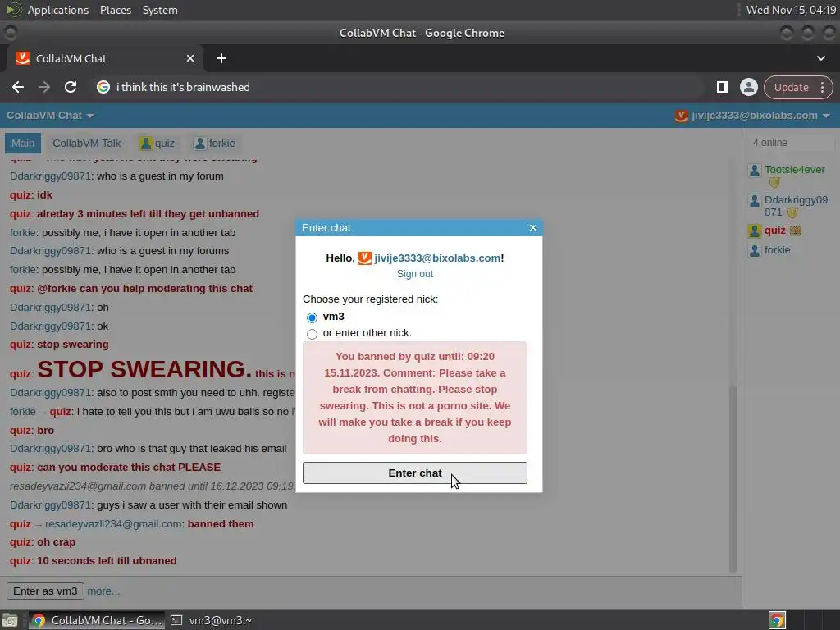
Task: Click CollabVM Chat Chrome taskbar entry
Action: pyautogui.click(x=95, y=620)
